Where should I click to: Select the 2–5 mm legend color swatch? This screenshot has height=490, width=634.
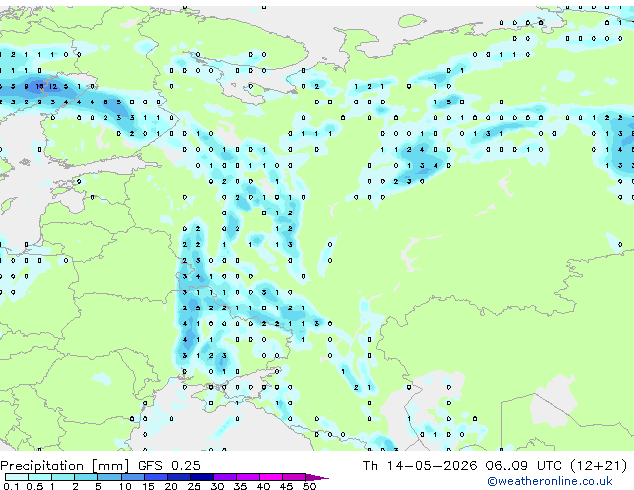click(86, 477)
